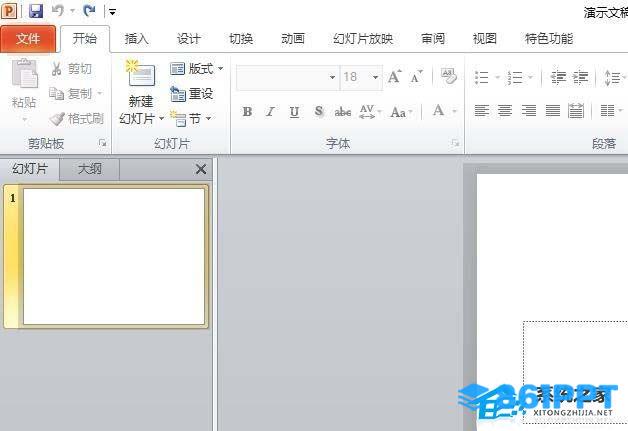Click the dashed placeholder box on slide

click(x=576, y=371)
